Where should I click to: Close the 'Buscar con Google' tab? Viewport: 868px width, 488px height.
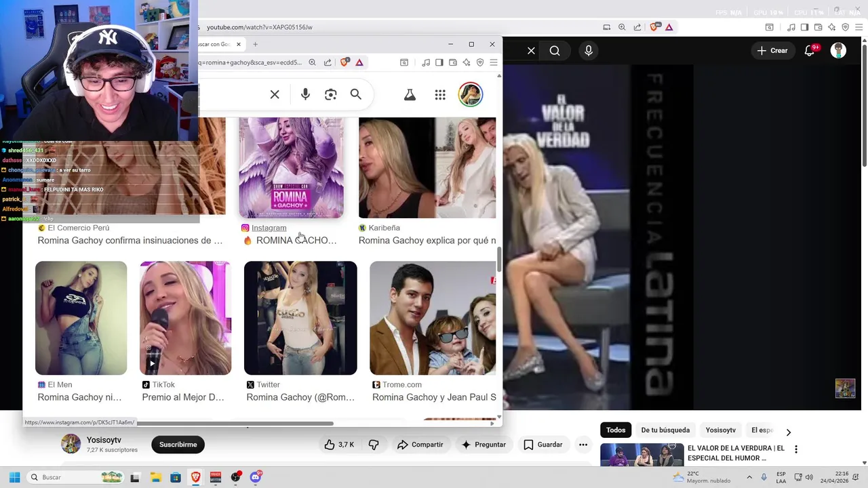click(x=238, y=44)
